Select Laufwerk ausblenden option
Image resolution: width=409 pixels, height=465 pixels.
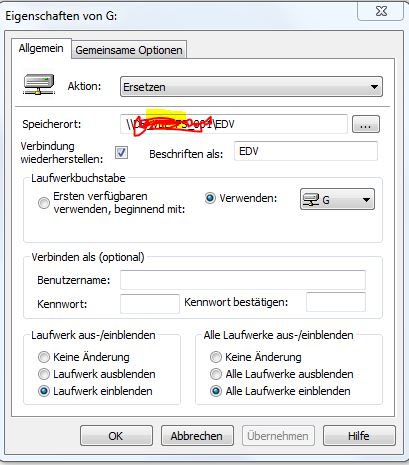(44, 374)
